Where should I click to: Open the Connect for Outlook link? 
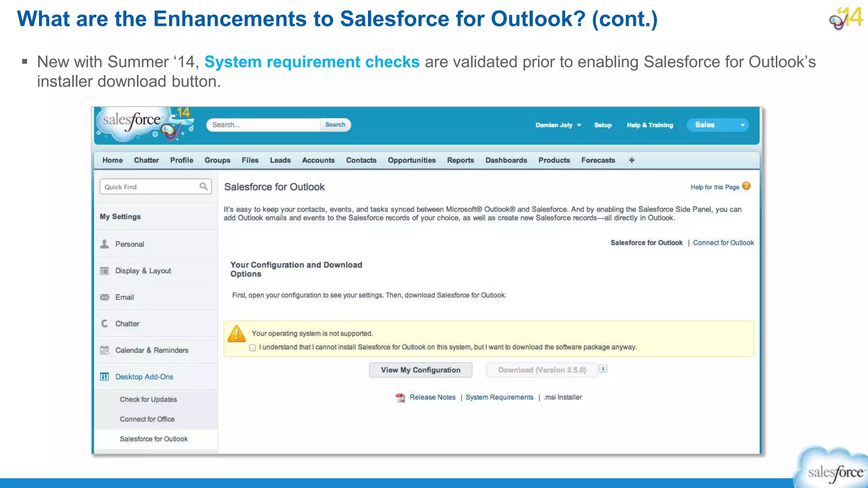(723, 243)
